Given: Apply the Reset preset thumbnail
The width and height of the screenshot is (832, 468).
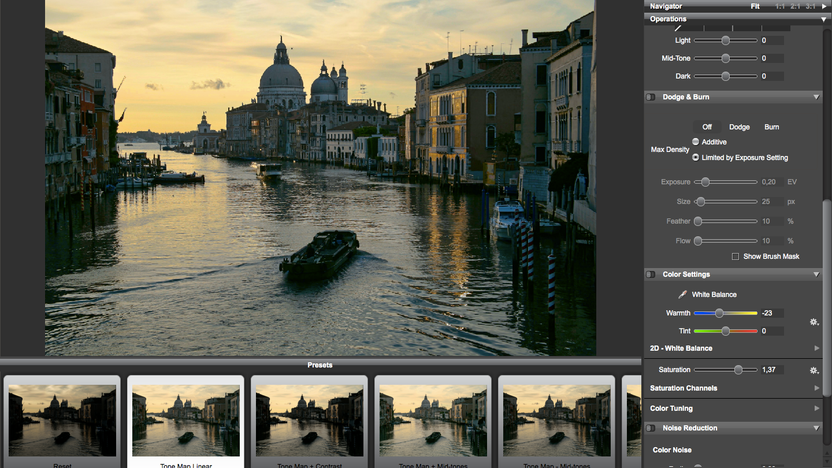Looking at the screenshot, I should [x=62, y=422].
